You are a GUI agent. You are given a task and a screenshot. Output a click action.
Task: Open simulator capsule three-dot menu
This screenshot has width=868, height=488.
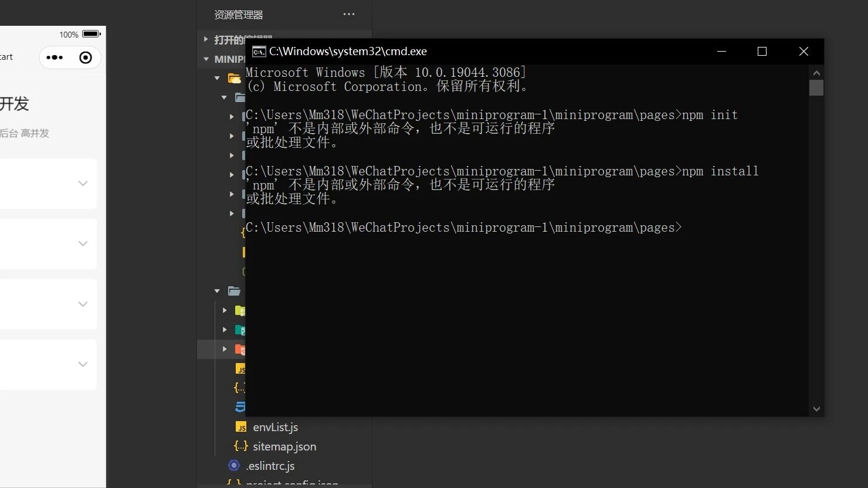55,57
